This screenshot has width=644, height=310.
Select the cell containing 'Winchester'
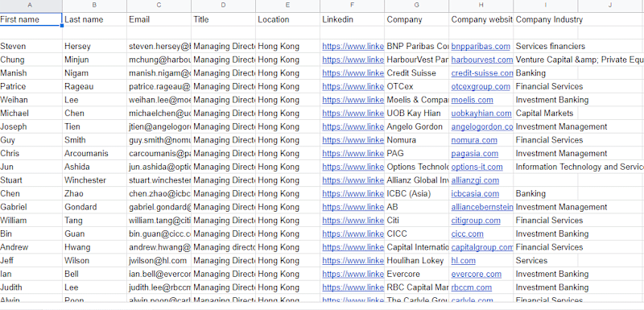tap(95, 180)
